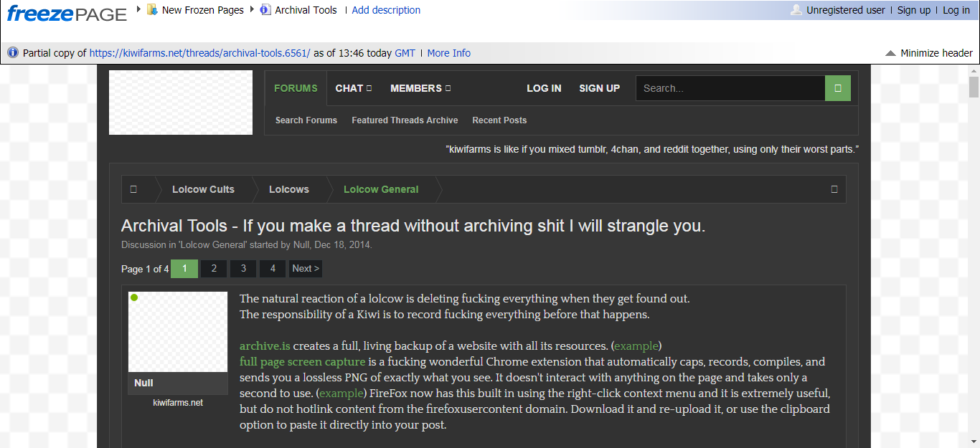Click Minimize header

tap(936, 53)
